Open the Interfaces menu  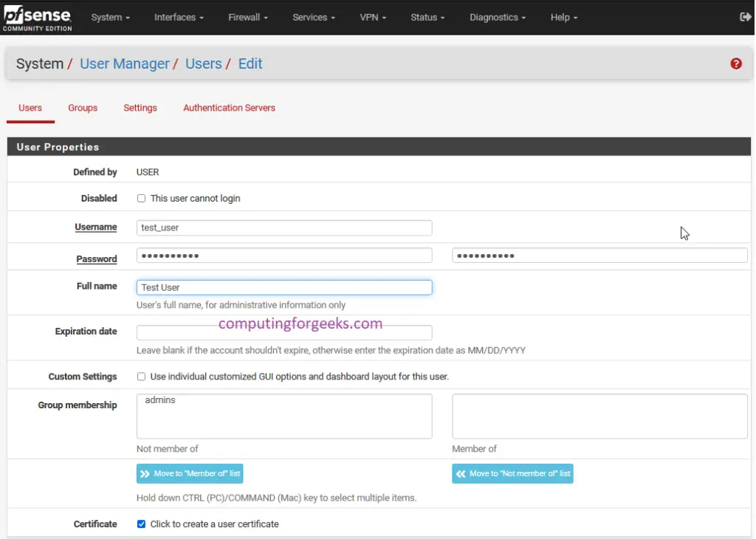tap(179, 18)
